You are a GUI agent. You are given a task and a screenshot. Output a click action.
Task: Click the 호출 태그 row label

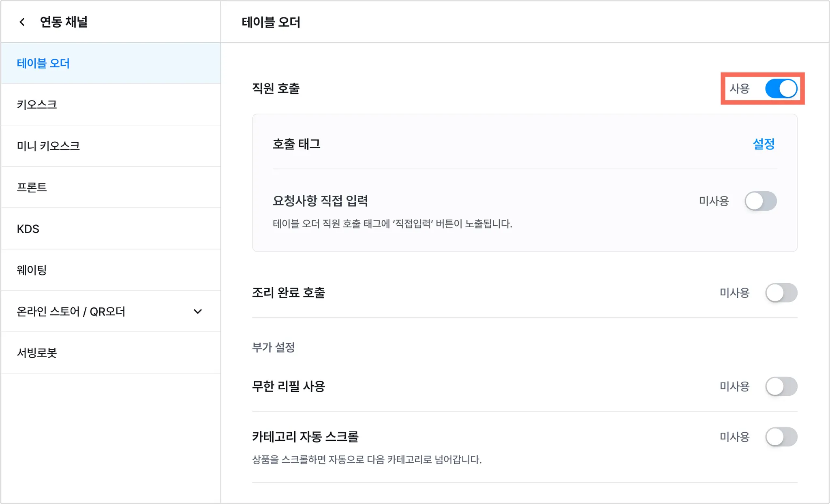click(297, 144)
